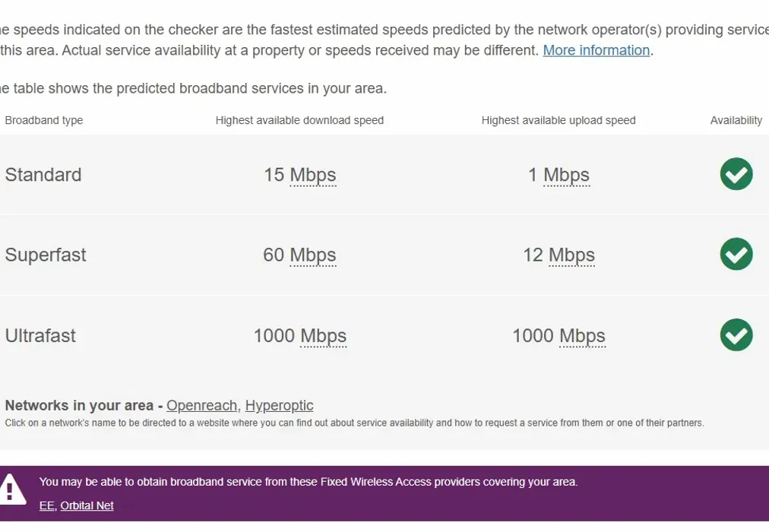This screenshot has height=532, width=769.
Task: Click the Highest available download speed column header
Action: 299,120
